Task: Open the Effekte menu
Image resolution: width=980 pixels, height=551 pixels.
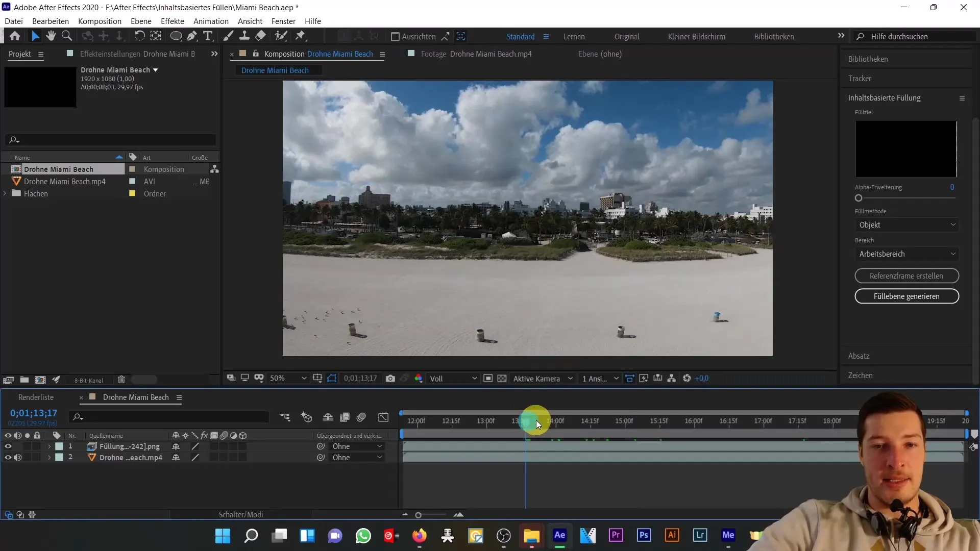Action: point(173,21)
